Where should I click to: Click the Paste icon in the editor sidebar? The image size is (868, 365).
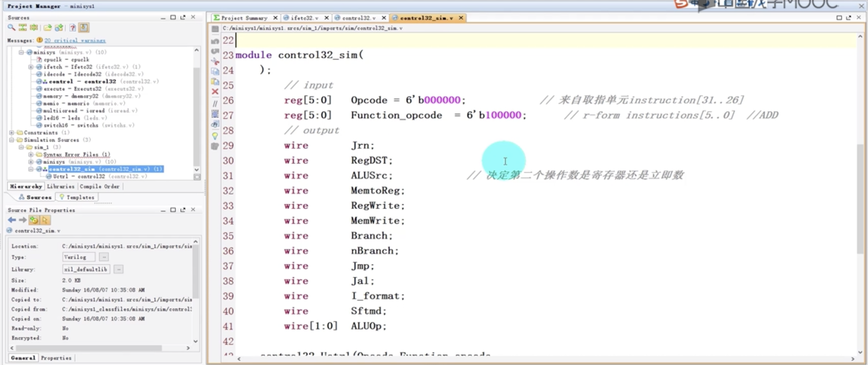click(x=215, y=81)
